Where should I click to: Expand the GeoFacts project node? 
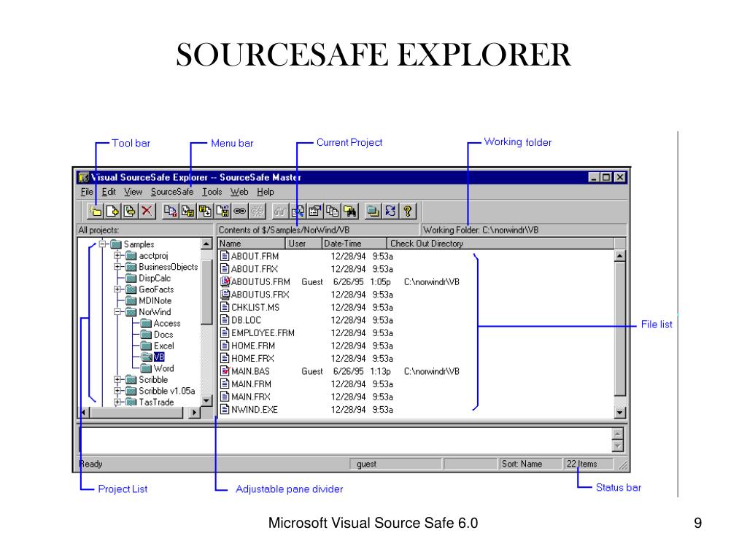(117, 289)
